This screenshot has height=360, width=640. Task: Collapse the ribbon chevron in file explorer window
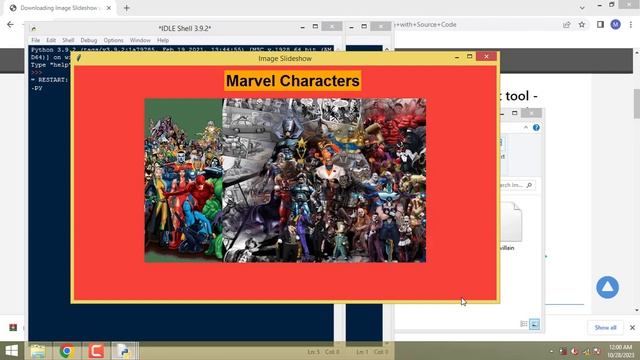pyautogui.click(x=526, y=128)
